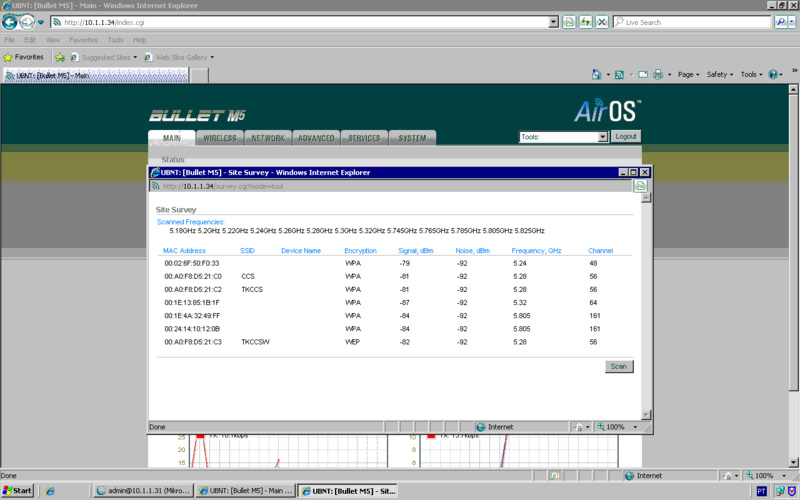The height and width of the screenshot is (500, 800).
Task: Switch to the SERVICES tab in AirOS
Action: (364, 138)
